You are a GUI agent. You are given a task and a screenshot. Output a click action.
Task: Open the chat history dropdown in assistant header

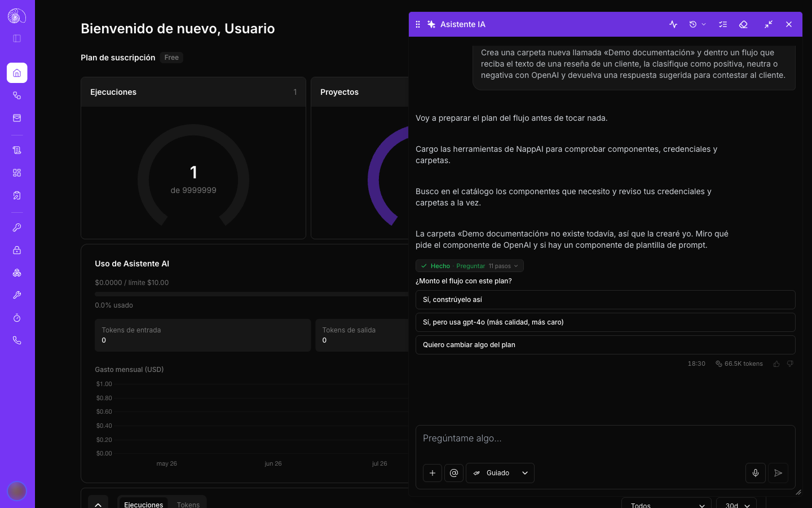698,24
